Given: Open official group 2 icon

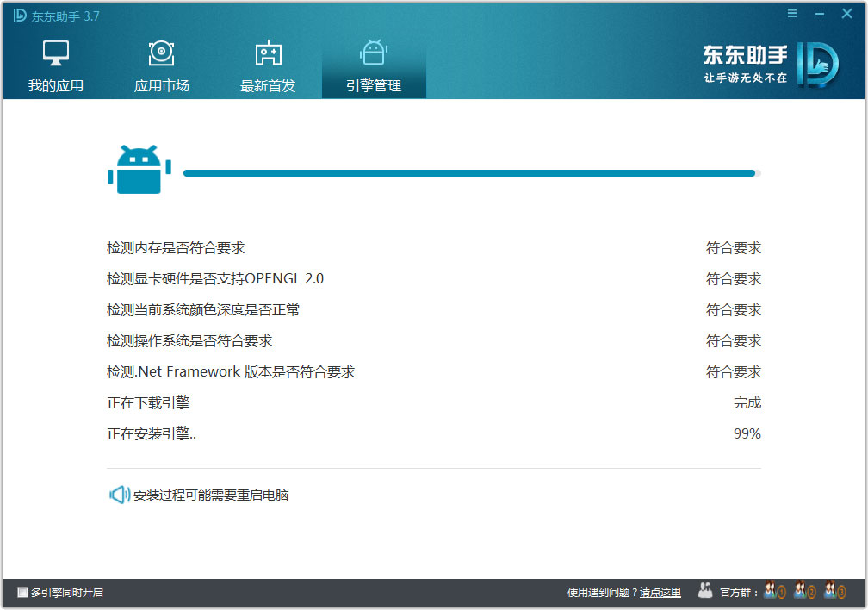Looking at the screenshot, I should tap(804, 590).
